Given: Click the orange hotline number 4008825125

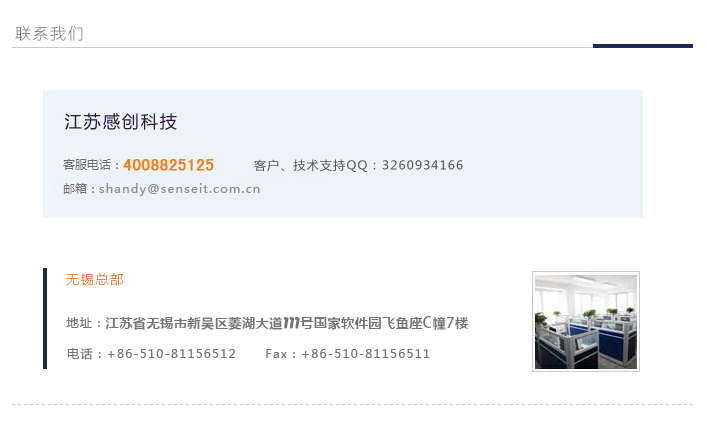Looking at the screenshot, I should (168, 165).
